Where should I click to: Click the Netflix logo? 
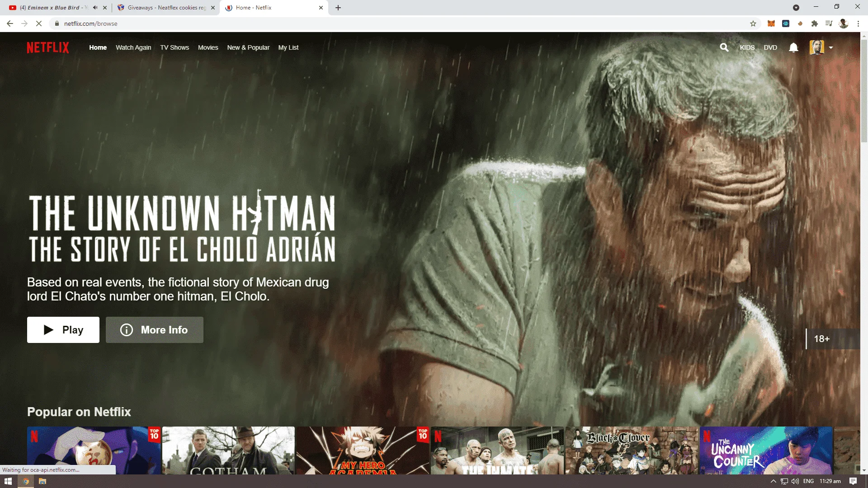48,47
